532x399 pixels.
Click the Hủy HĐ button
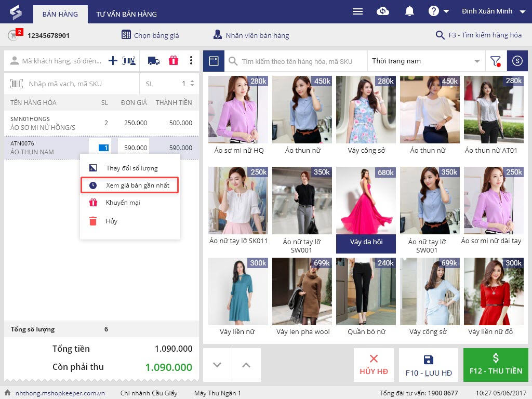(374, 365)
